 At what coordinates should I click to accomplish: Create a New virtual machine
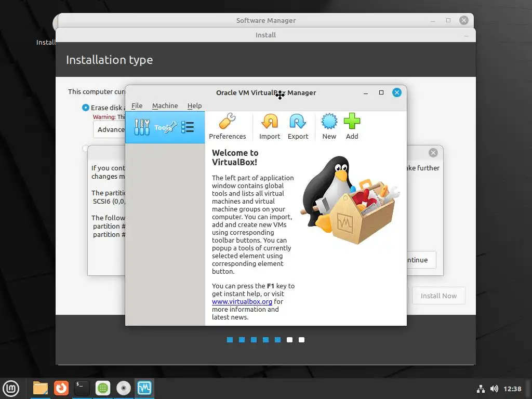click(x=329, y=126)
